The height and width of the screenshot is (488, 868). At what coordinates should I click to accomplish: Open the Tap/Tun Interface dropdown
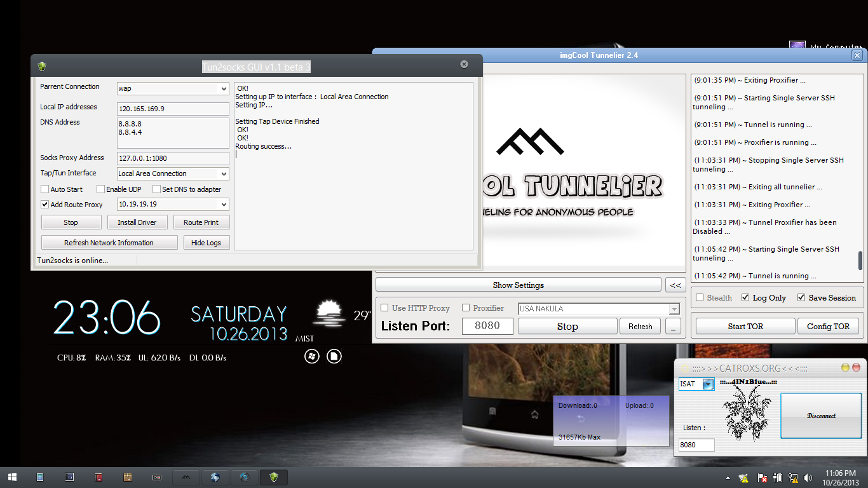pyautogui.click(x=223, y=173)
